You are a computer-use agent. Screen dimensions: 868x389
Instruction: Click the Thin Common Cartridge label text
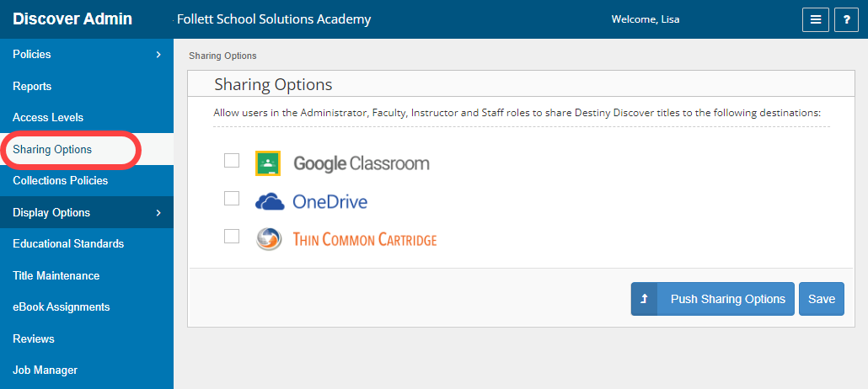tap(364, 240)
